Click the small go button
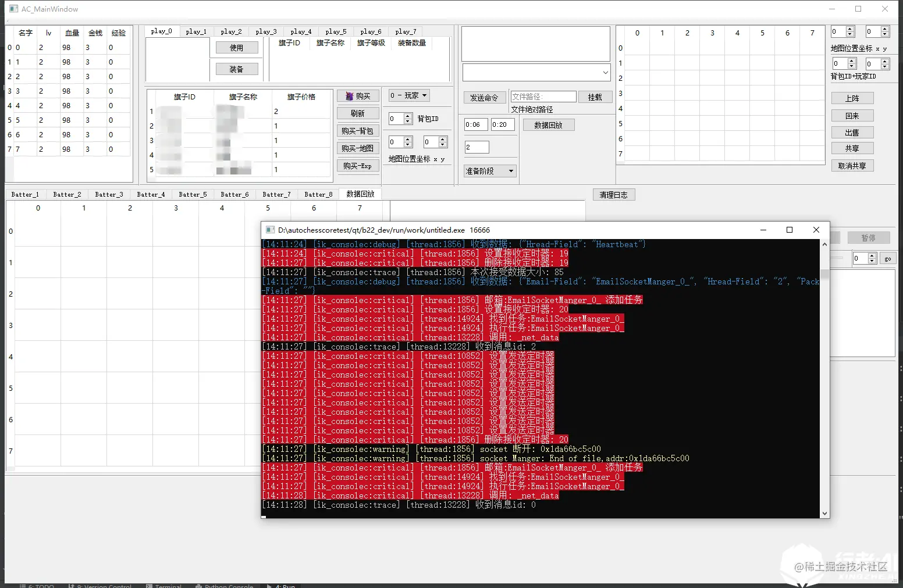This screenshot has height=588, width=903. [888, 259]
